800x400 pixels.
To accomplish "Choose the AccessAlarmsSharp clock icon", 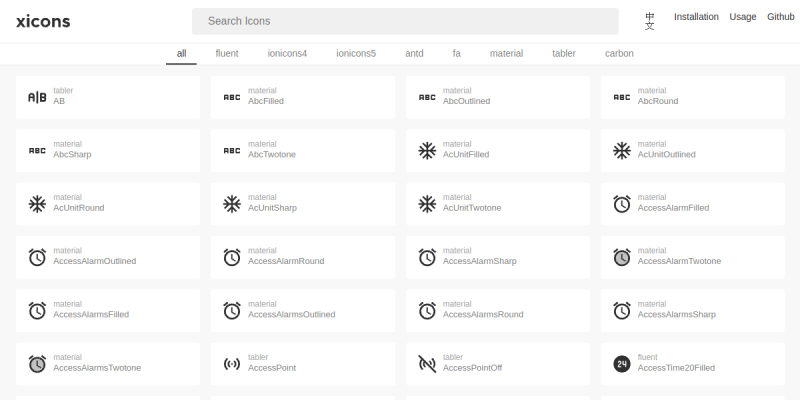I will point(622,311).
